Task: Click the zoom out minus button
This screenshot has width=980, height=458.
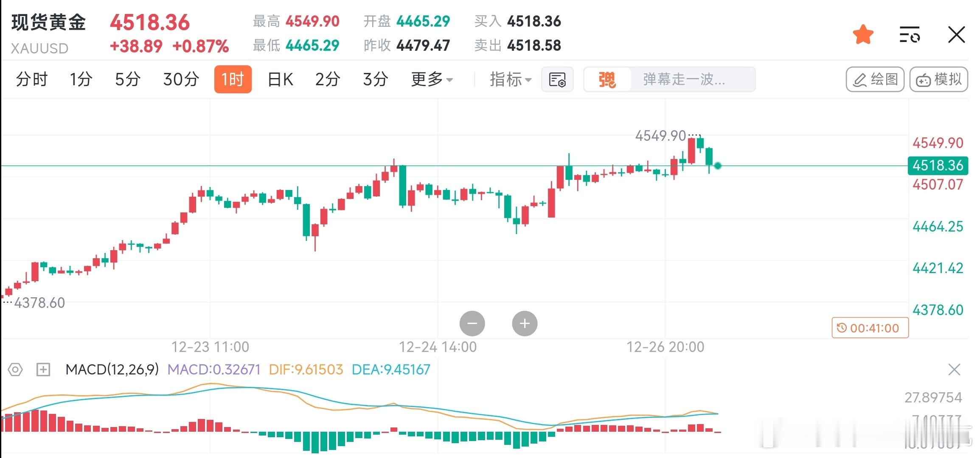Action: tap(472, 324)
